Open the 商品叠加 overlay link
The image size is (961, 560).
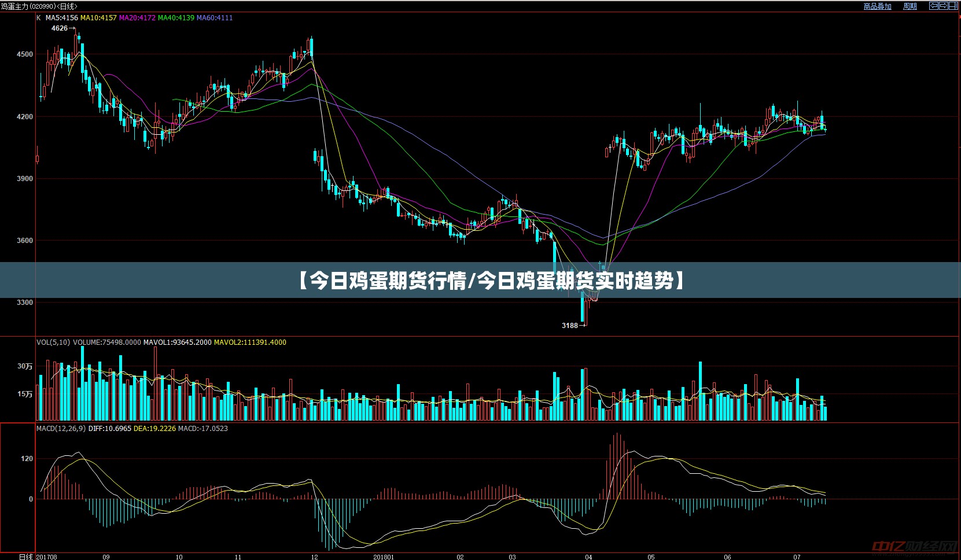point(877,6)
